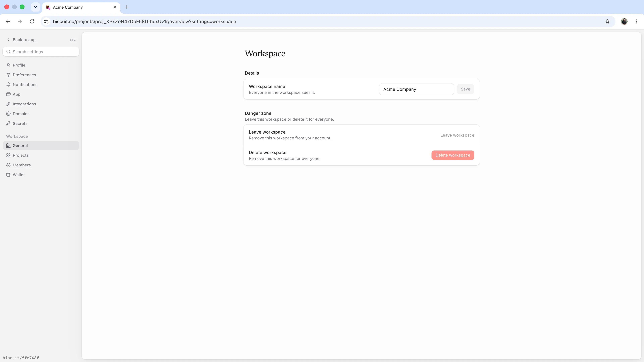Click the Danger zone heading
This screenshot has width=644, height=362.
click(x=258, y=113)
